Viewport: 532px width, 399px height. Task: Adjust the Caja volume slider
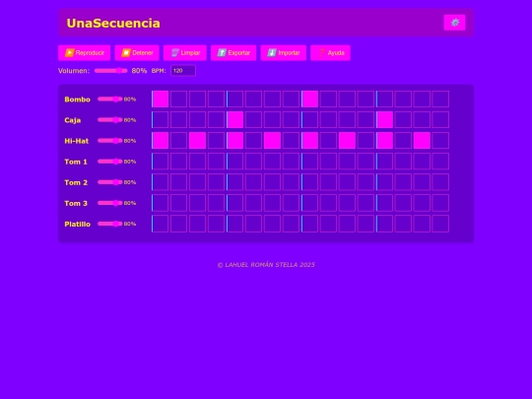(x=110, y=120)
